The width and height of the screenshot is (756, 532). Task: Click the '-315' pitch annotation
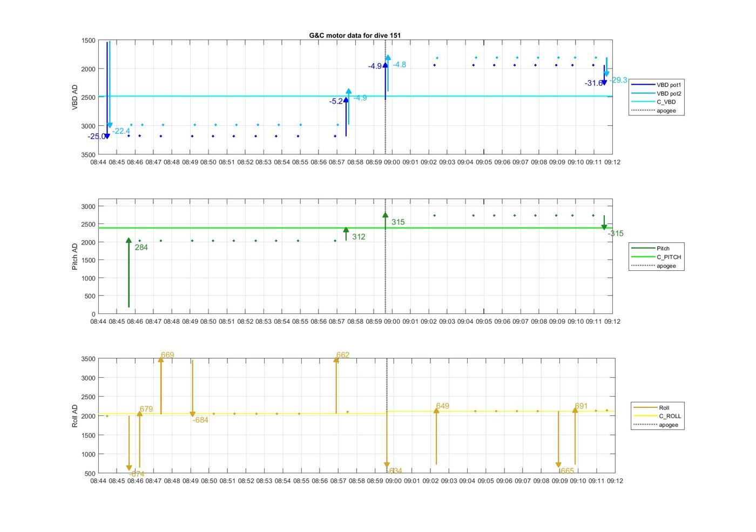pyautogui.click(x=616, y=234)
